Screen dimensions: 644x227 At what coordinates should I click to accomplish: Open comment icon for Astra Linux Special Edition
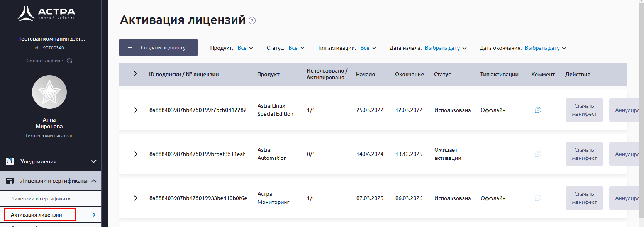(538, 110)
